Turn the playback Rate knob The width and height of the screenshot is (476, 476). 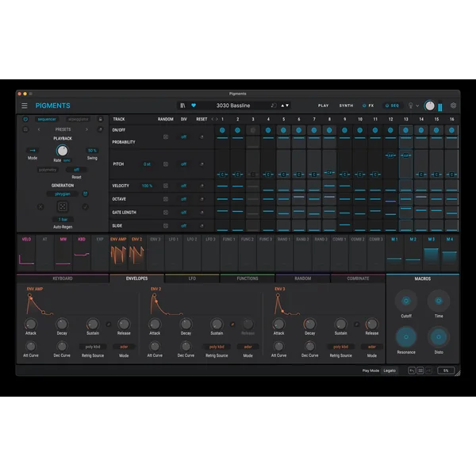62,151
